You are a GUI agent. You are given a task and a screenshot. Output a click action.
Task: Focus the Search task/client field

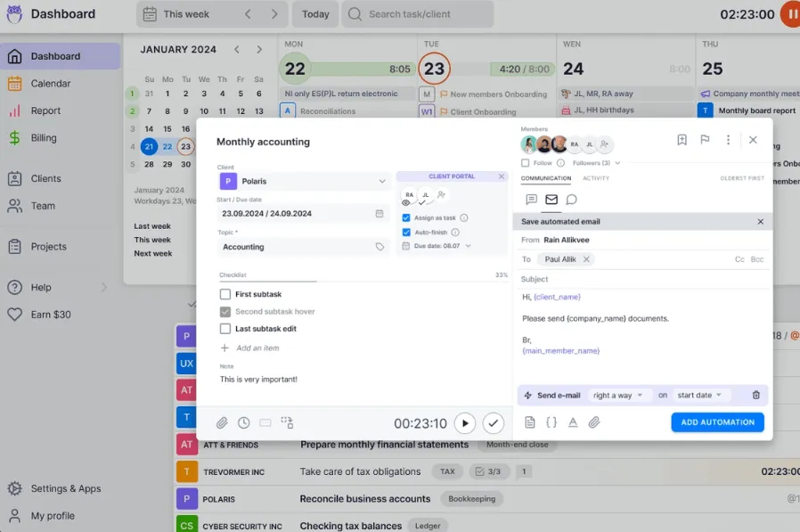pos(417,14)
